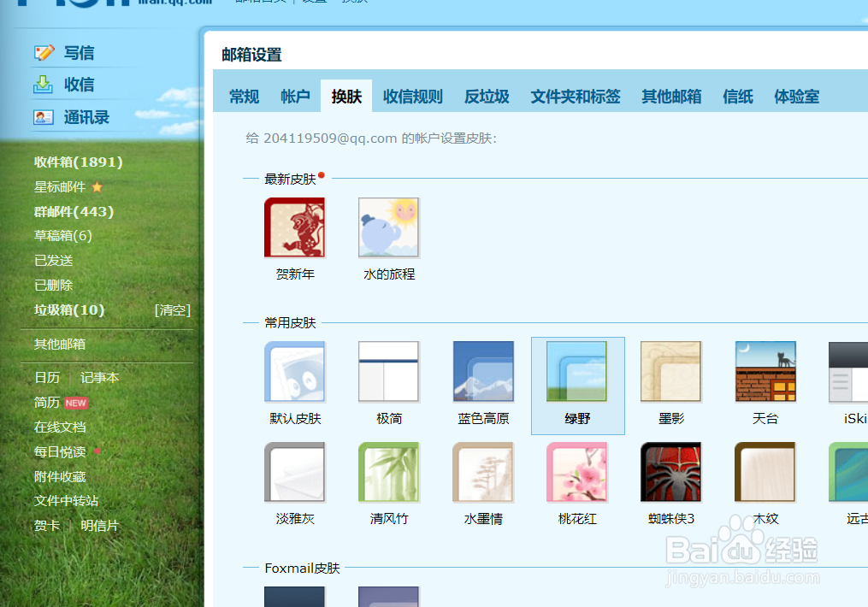The width and height of the screenshot is (868, 607).
Task: Pick the first Foxmail skin thumbnail
Action: click(x=294, y=597)
